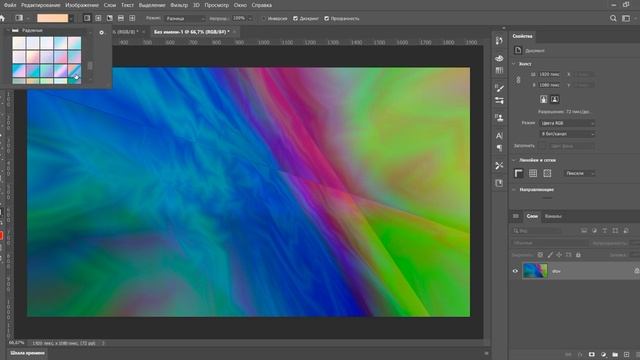The image size is (640, 360).
Task: Click the Фон layer thumbnail
Action: [535, 271]
